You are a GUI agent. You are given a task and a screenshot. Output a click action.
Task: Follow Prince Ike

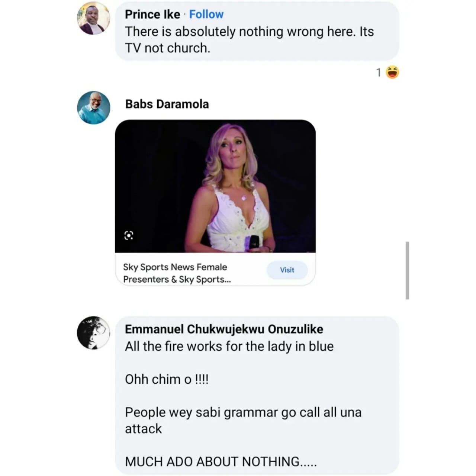point(206,14)
